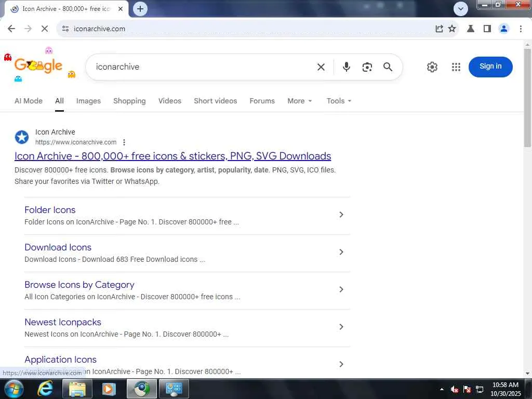The height and width of the screenshot is (399, 532).
Task: Close the Icon Archive browser tab
Action: (x=121, y=9)
